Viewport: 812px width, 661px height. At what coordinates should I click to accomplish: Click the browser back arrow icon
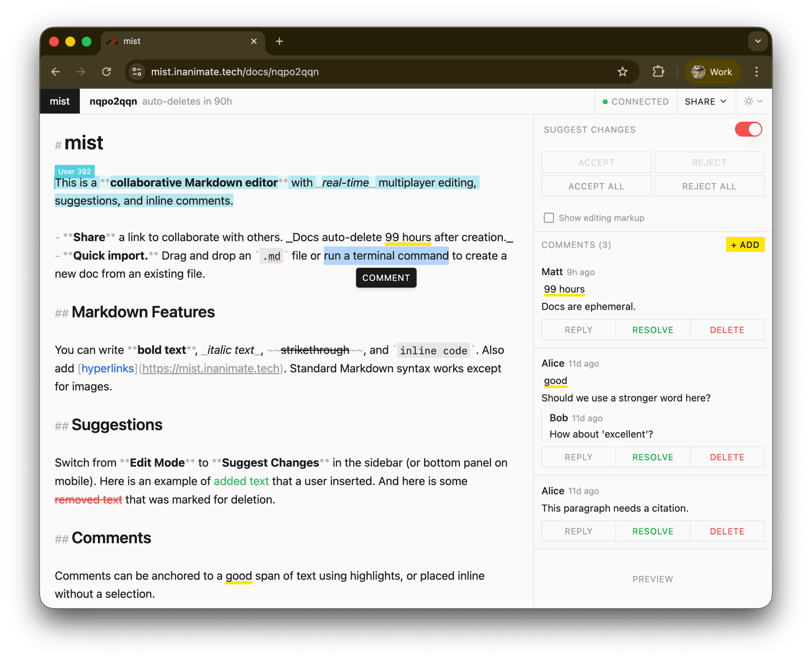[56, 72]
